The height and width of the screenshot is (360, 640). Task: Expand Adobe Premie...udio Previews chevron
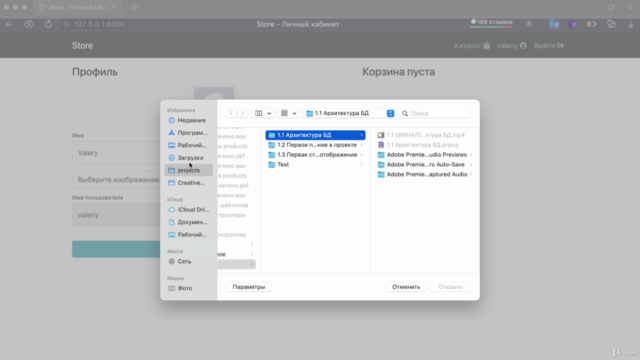pos(471,155)
